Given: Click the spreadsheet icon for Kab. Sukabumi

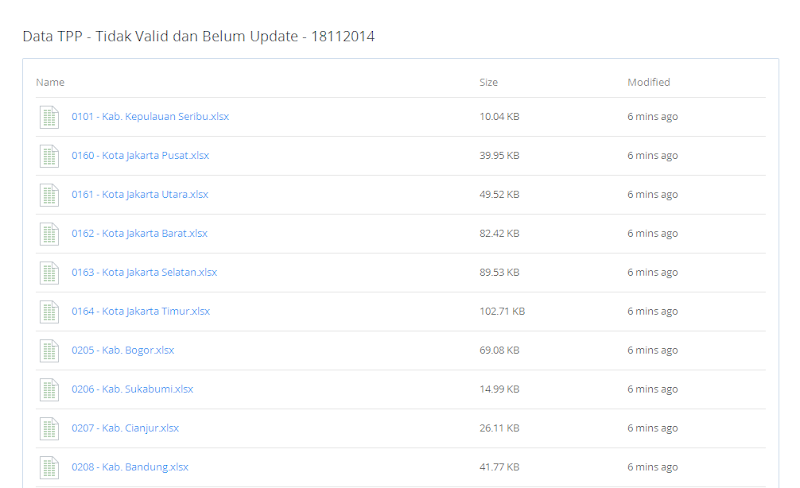Looking at the screenshot, I should pos(49,390).
